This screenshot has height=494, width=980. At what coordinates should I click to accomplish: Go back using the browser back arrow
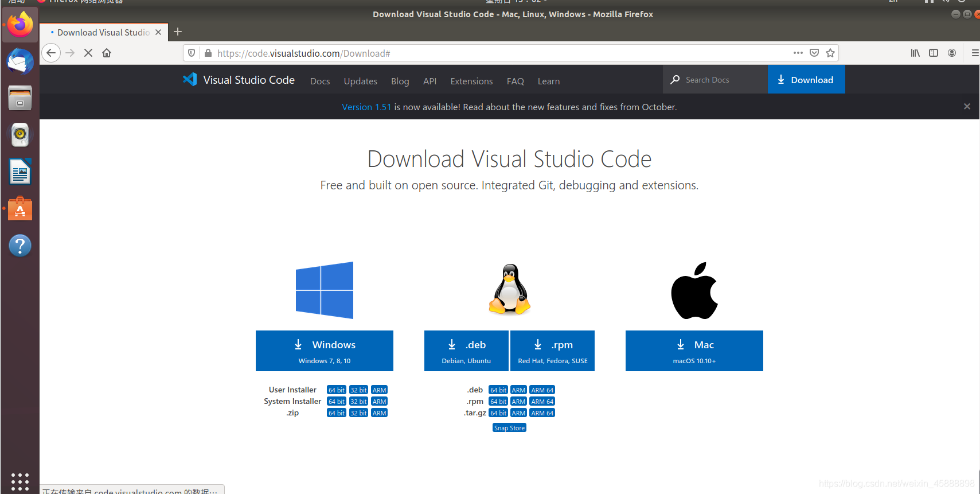pos(51,53)
